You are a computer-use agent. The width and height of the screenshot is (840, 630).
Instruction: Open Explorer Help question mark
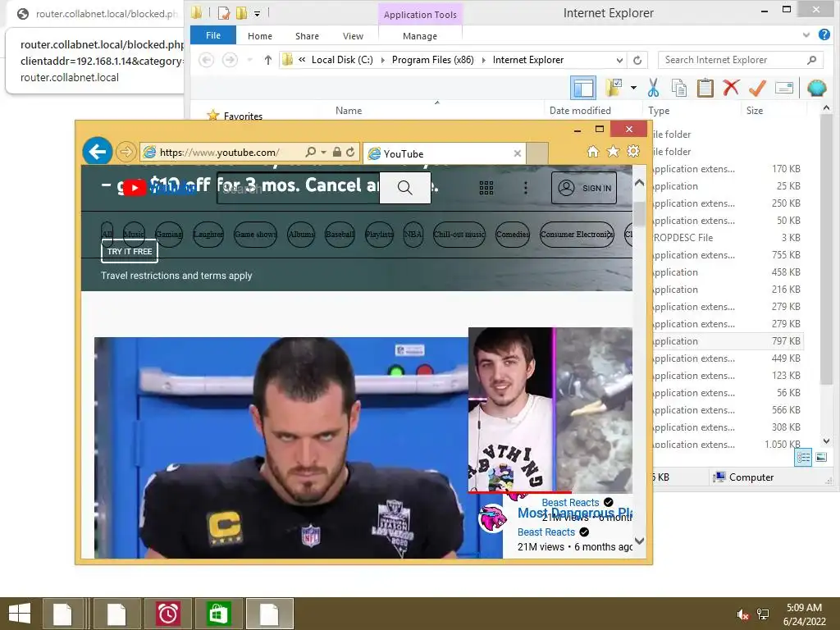point(824,34)
